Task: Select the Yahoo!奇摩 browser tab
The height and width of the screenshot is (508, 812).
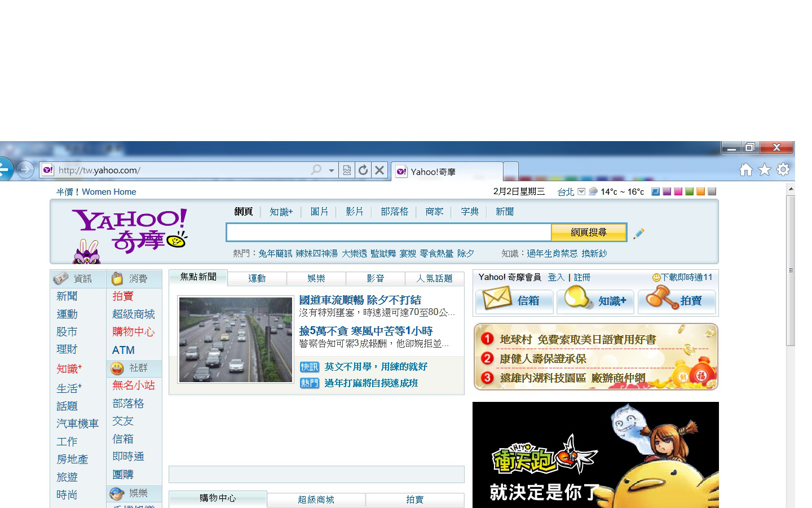Action: (447, 172)
